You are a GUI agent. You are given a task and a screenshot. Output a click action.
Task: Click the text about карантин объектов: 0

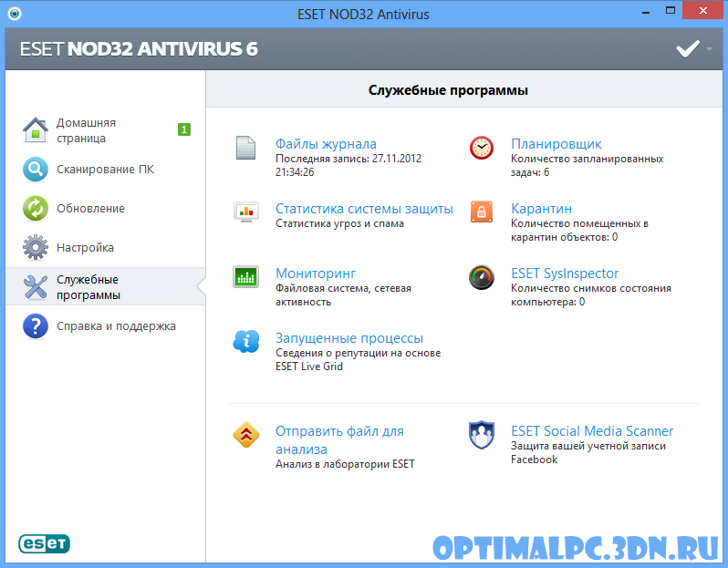pos(579,230)
